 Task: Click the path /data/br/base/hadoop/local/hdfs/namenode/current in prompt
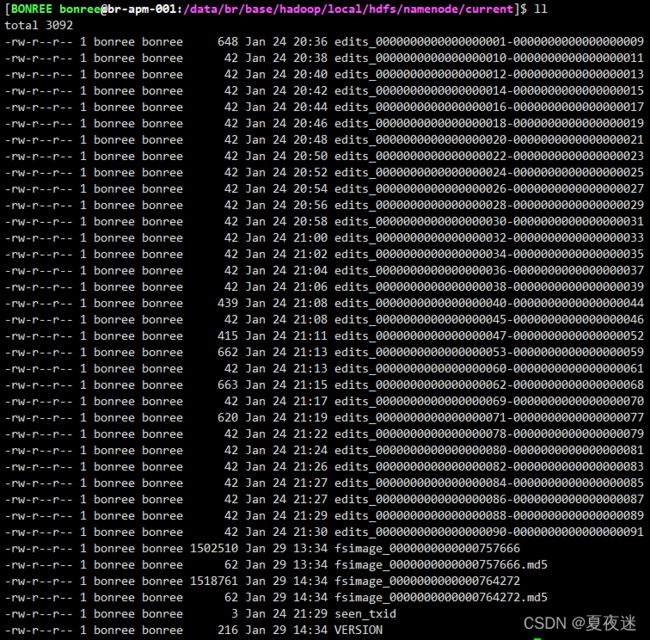pos(348,9)
